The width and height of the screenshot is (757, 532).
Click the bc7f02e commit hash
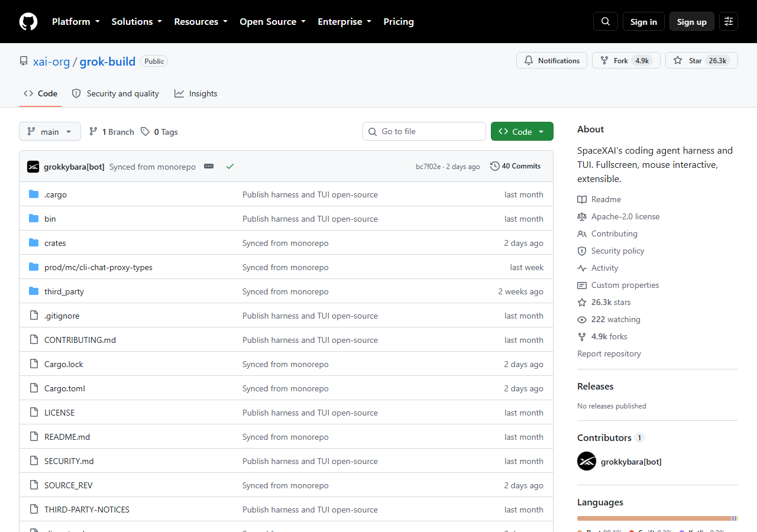tap(428, 167)
